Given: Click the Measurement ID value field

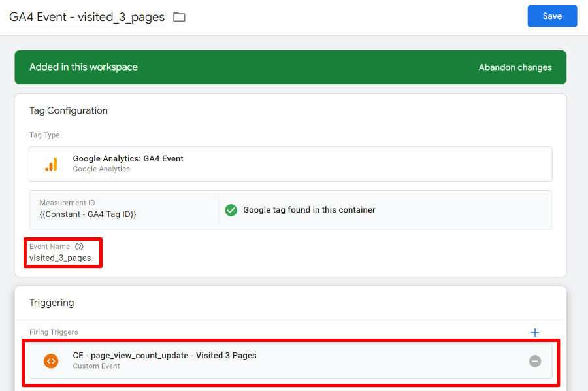Looking at the screenshot, I should 88,214.
